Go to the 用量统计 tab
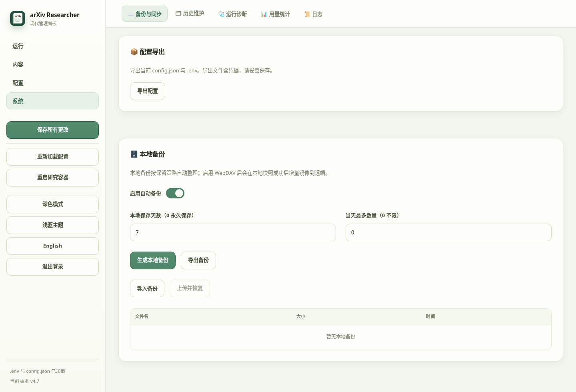Viewport: 576px width, 392px height. 275,14
